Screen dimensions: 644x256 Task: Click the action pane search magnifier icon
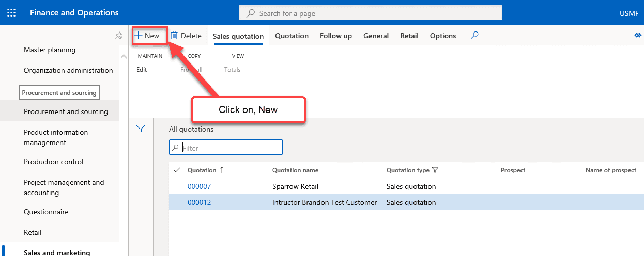[x=475, y=36]
